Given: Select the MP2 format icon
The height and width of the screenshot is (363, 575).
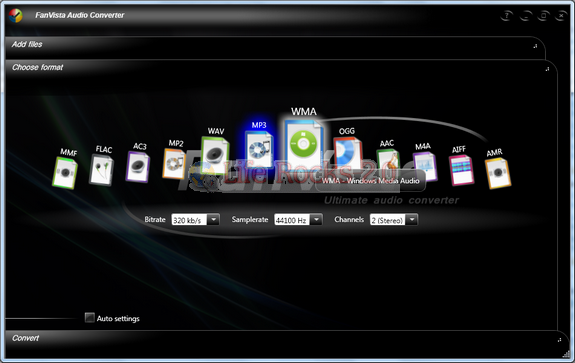Looking at the screenshot, I should click(x=175, y=164).
